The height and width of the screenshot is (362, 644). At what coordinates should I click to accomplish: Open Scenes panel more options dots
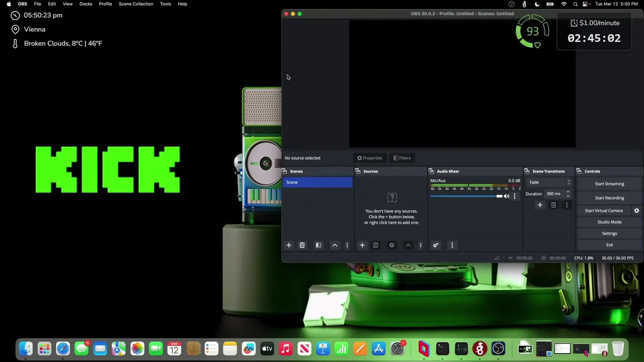tap(347, 245)
